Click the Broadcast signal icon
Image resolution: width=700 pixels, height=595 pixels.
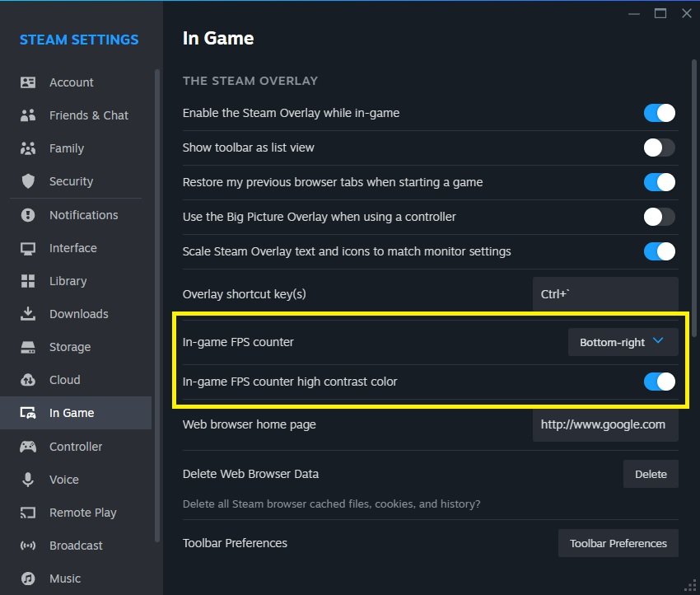coord(28,546)
